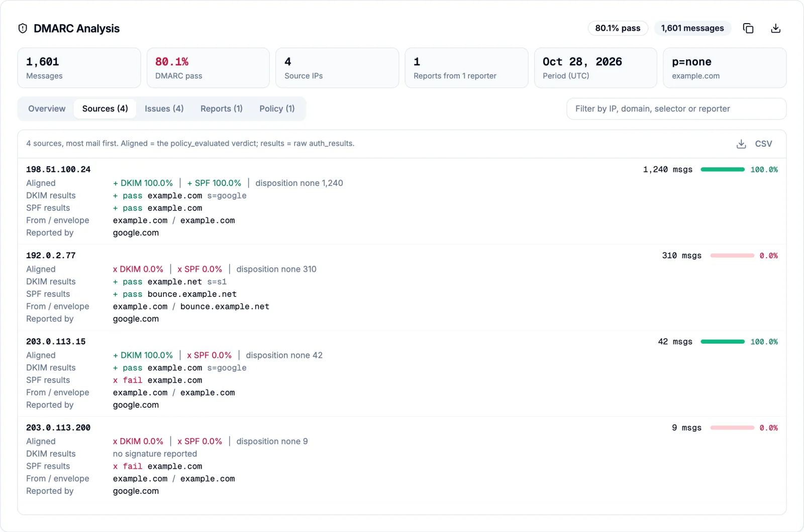Copy the DMARC analysis summary
The image size is (804, 532).
pos(748,29)
